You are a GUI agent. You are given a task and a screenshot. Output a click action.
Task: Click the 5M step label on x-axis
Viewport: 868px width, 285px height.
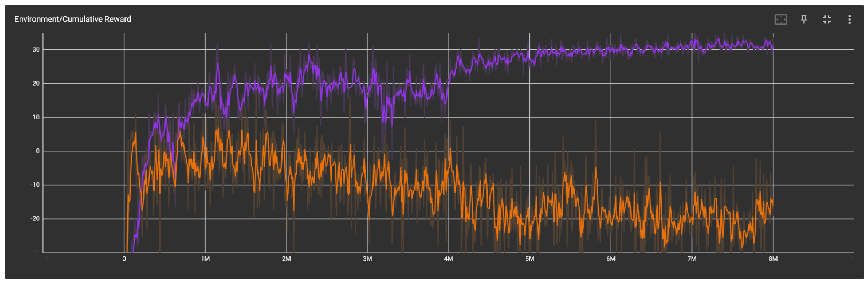(530, 259)
